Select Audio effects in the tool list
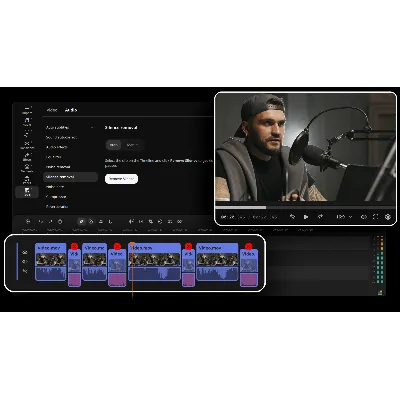The image size is (400, 400). click(57, 147)
